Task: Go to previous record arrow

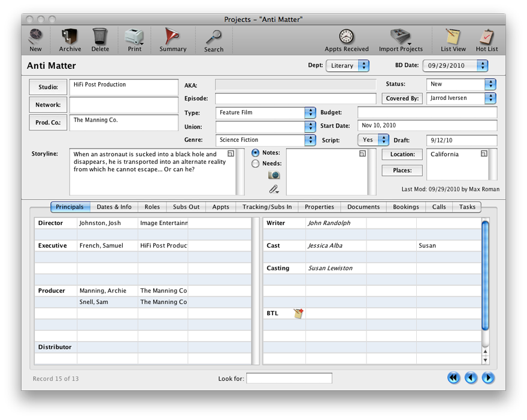Action: pyautogui.click(x=471, y=378)
